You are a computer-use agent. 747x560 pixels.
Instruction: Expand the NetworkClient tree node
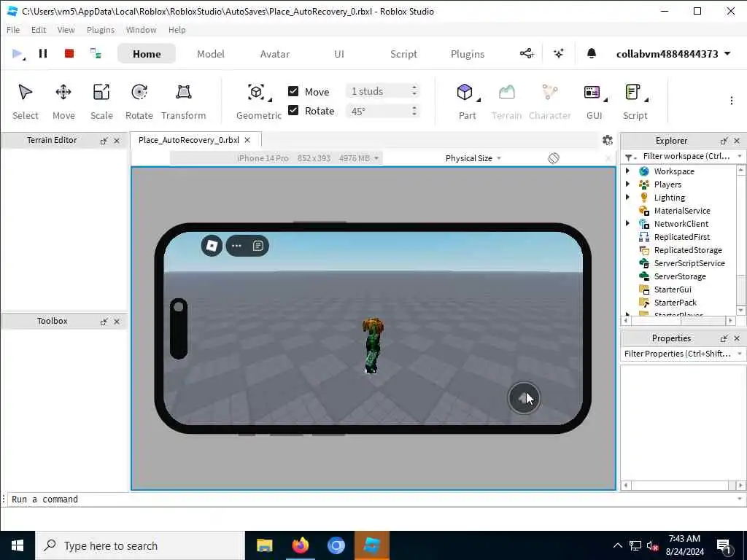pos(627,223)
